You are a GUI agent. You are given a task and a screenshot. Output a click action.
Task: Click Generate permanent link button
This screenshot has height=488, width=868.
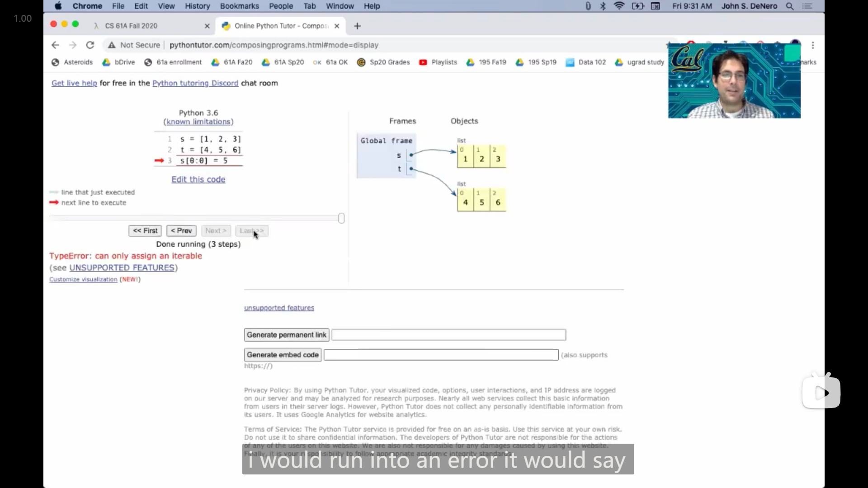pos(286,335)
